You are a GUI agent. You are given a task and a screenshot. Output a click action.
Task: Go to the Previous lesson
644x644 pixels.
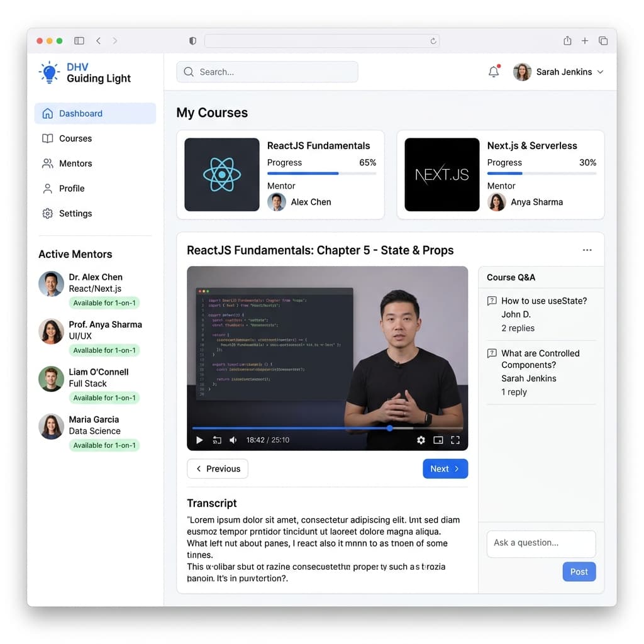pos(218,469)
